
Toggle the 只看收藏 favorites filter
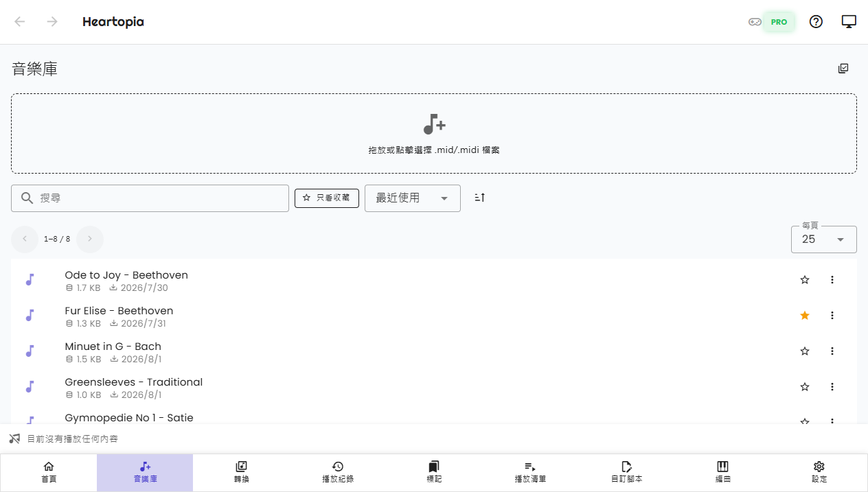[327, 198]
